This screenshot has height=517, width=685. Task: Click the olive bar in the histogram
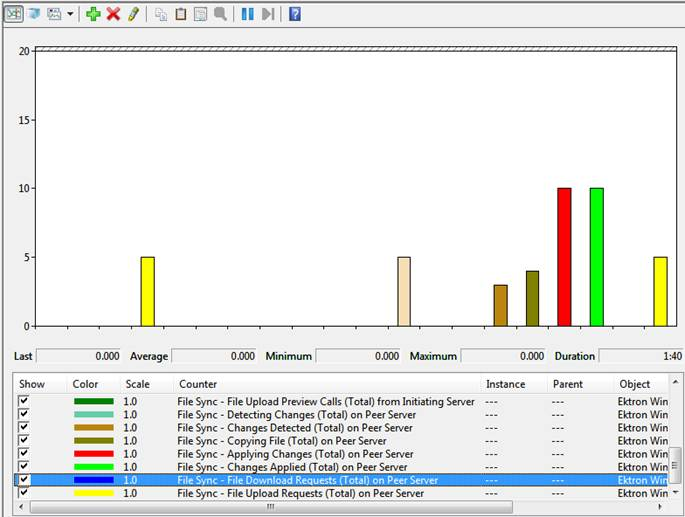tap(532, 298)
